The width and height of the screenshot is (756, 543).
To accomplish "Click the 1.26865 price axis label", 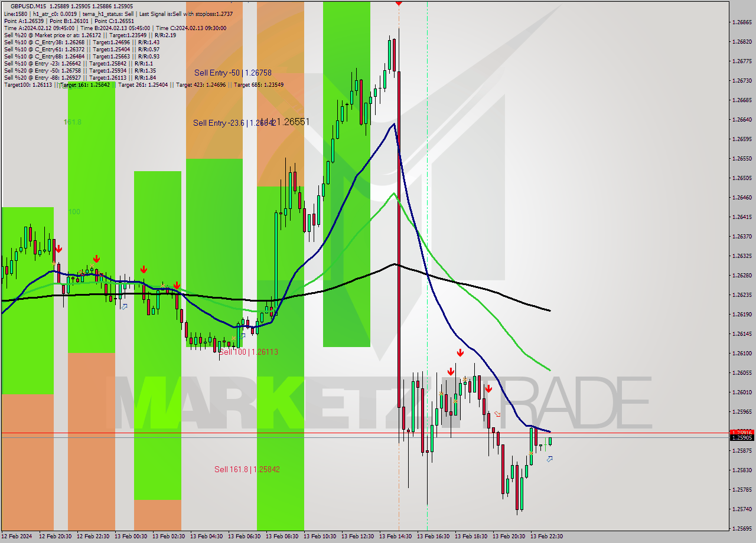I will (x=742, y=22).
